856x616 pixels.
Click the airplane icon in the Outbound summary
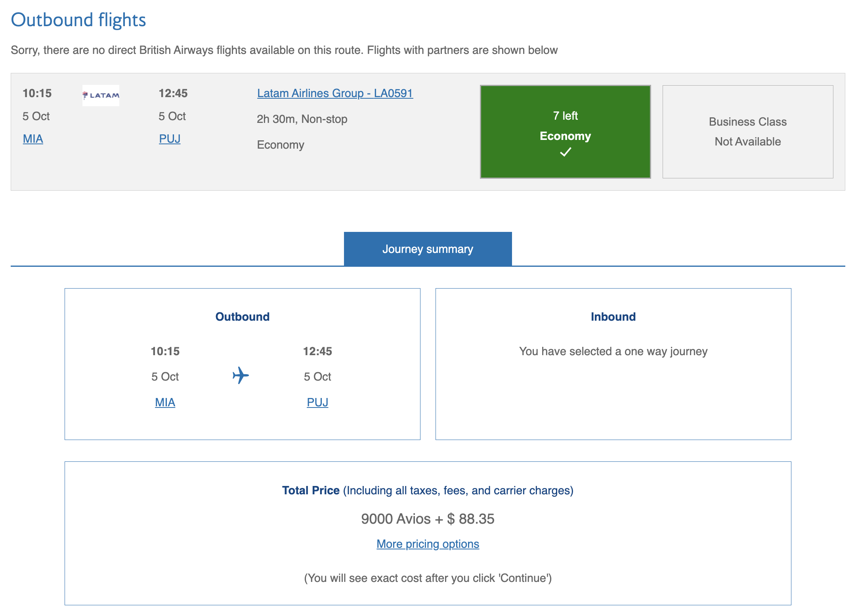(241, 375)
